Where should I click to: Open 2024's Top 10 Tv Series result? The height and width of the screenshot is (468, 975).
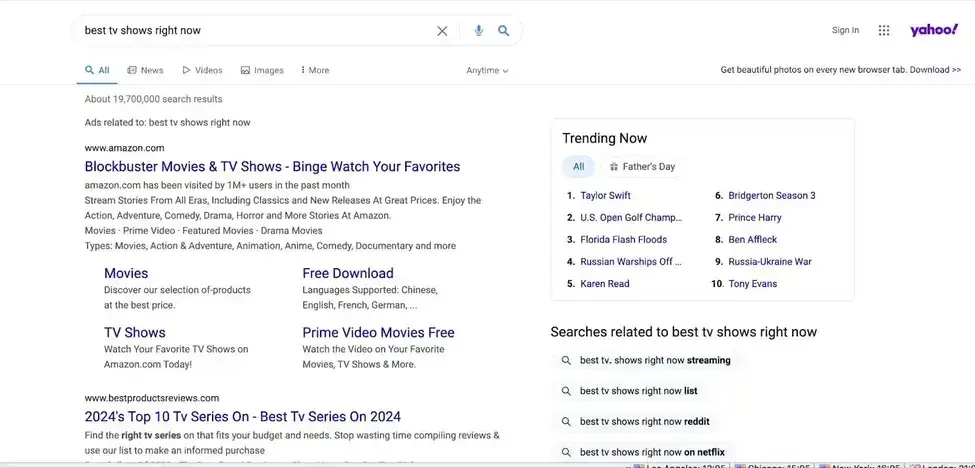coord(243,416)
